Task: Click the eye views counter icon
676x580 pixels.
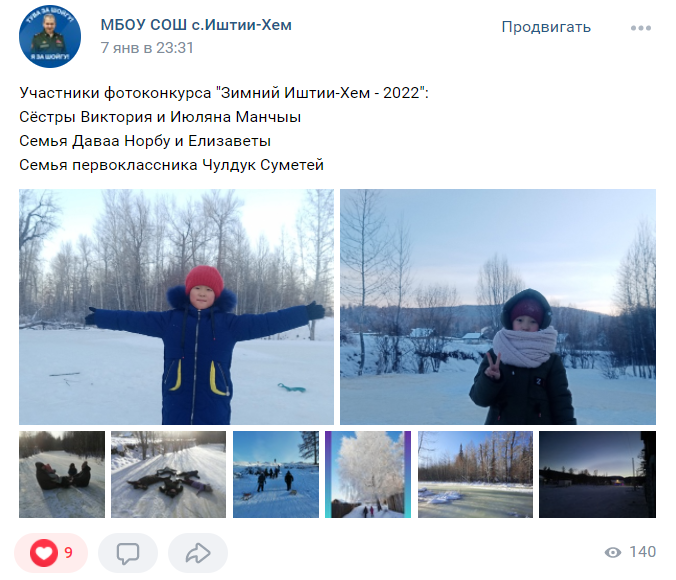Action: 613,552
